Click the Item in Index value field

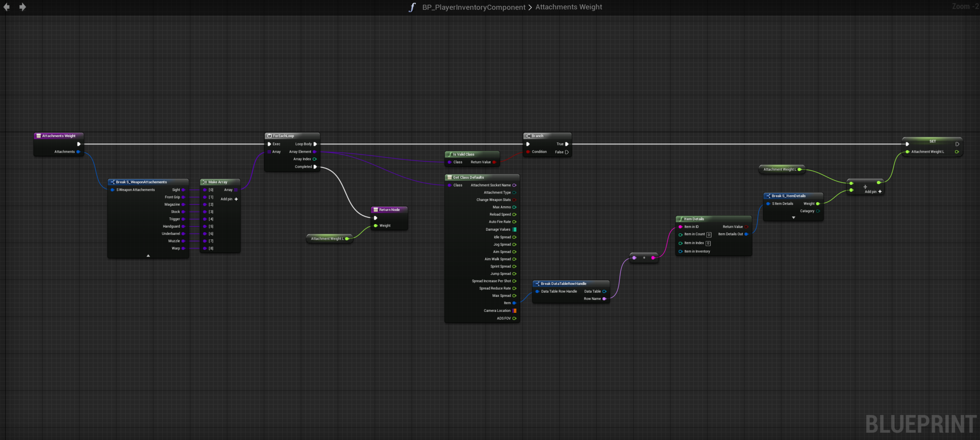coord(708,243)
